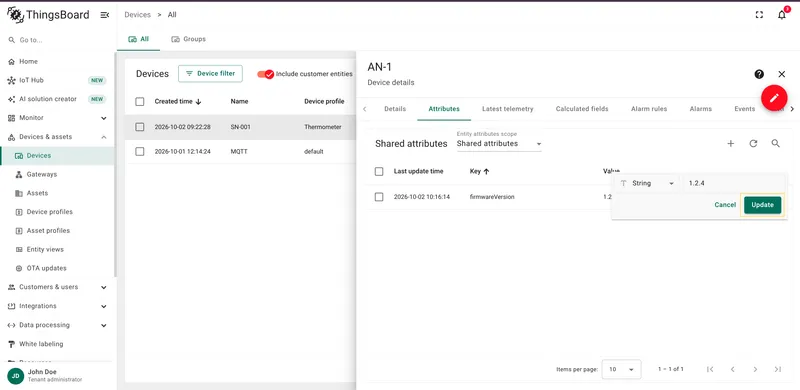800x390 pixels.
Task: Cancel the attribute value edit
Action: point(725,205)
